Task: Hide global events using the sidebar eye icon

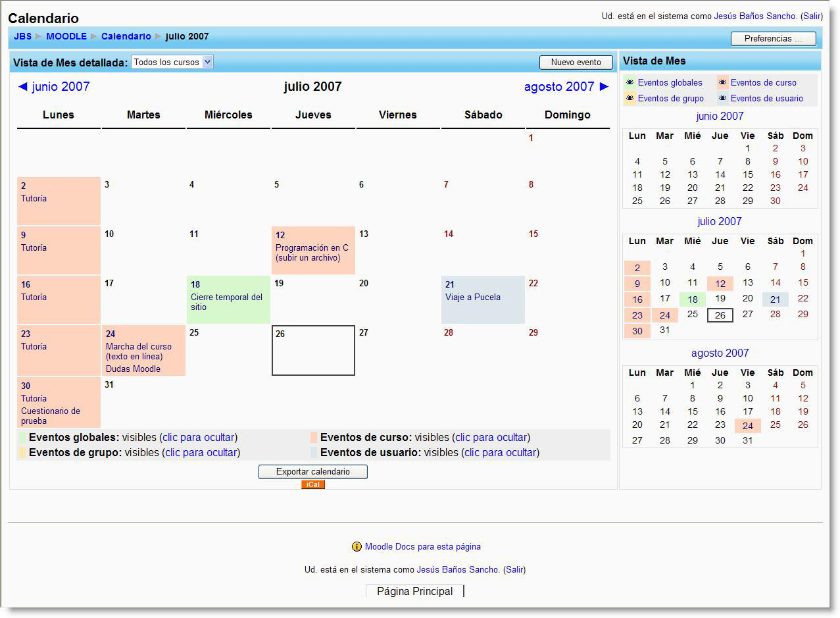Action: pyautogui.click(x=630, y=82)
